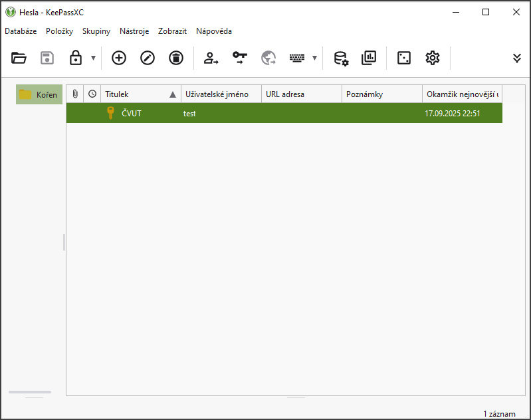Select the Kořen group in sidebar
Viewport: 531px width, 420px height.
[x=39, y=94]
